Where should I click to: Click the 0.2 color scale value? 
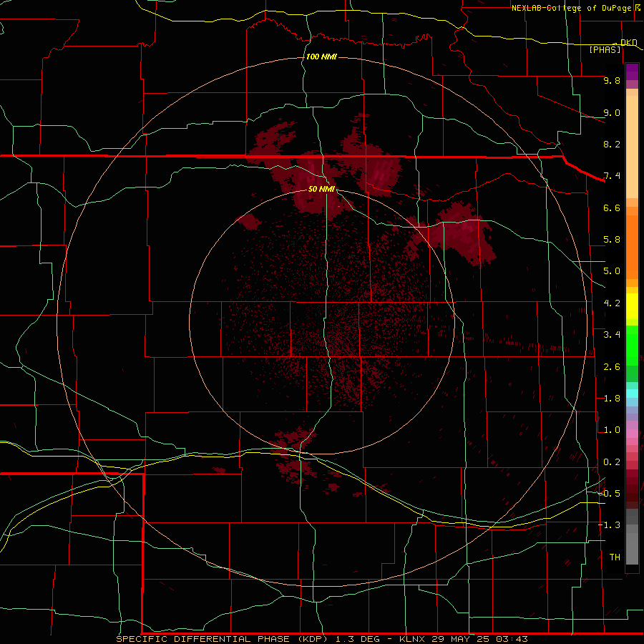(x=612, y=462)
